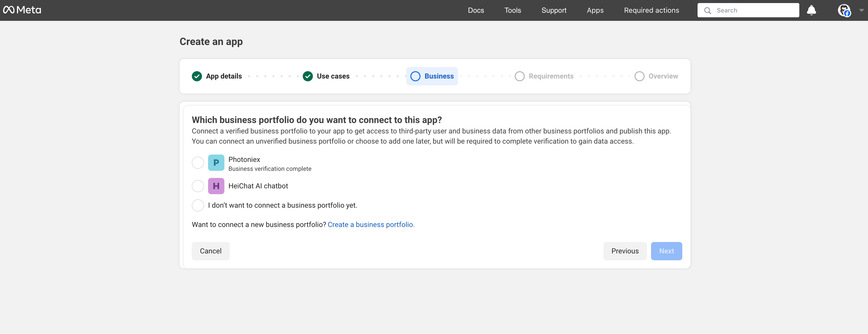Screen dimensions: 868x334
Task: Click the Photoniex 'P' portfolio icon
Action: point(216,163)
